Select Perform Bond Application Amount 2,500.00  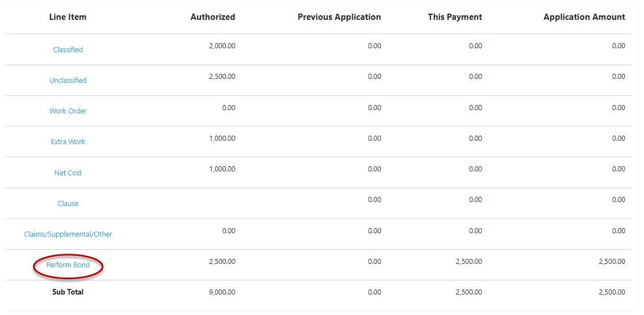tap(612, 262)
